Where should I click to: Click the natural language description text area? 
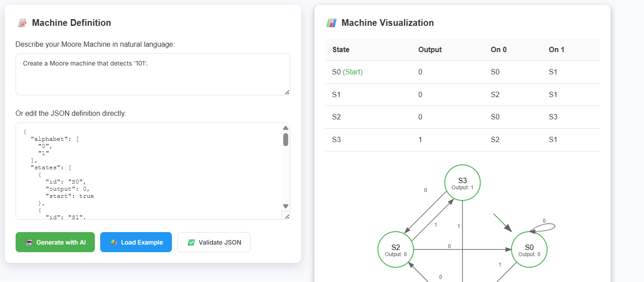coord(153,74)
